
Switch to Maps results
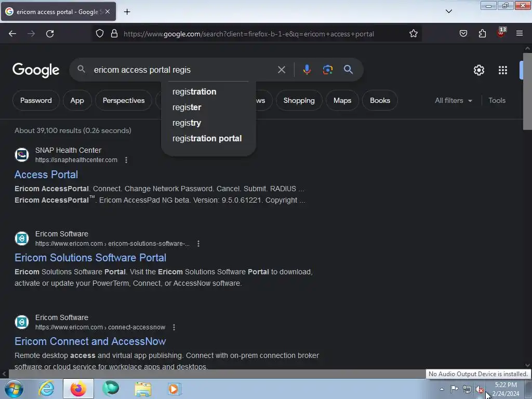coord(342,100)
